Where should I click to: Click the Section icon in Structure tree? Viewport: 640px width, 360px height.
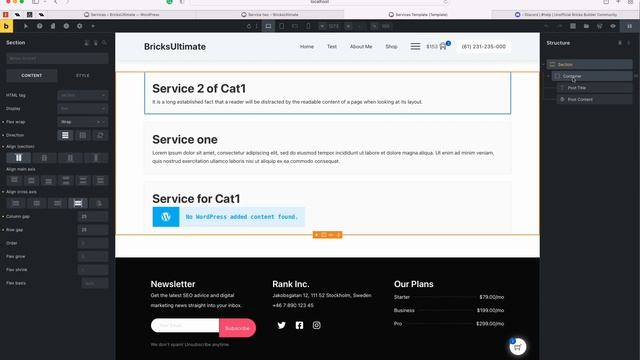click(552, 64)
